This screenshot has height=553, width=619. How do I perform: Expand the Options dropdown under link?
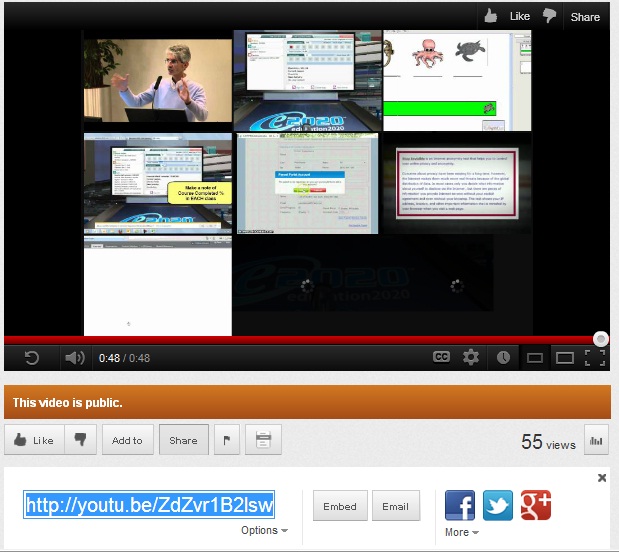[x=264, y=531]
